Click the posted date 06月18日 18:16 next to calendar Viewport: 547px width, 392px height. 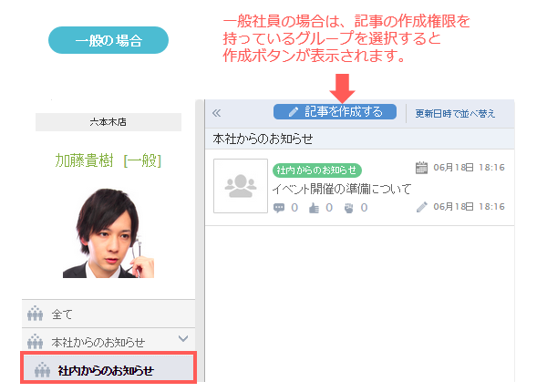(469, 168)
